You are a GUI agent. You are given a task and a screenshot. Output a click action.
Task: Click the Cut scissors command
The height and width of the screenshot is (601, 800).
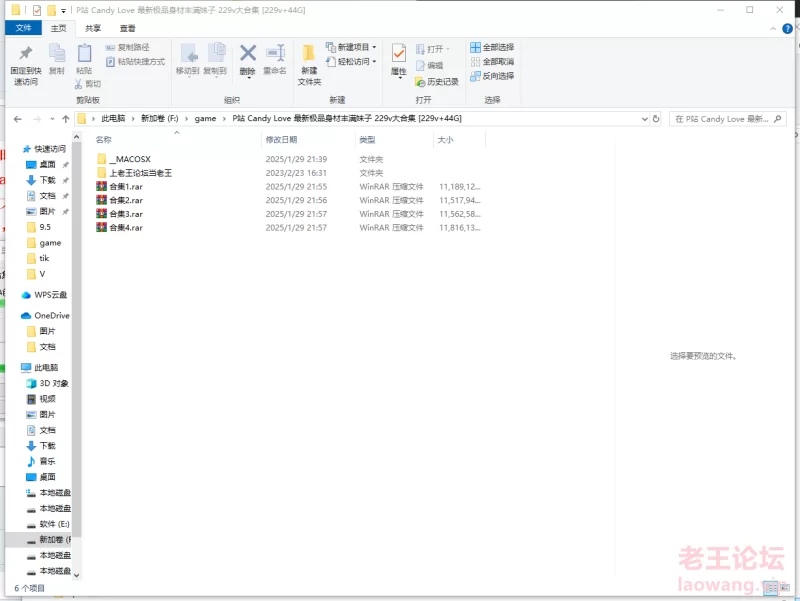(88, 84)
